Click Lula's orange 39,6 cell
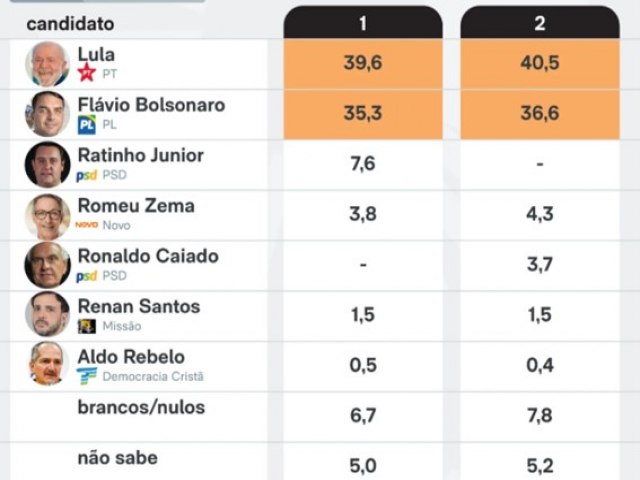Viewport: 640px width, 480px height. pos(362,64)
